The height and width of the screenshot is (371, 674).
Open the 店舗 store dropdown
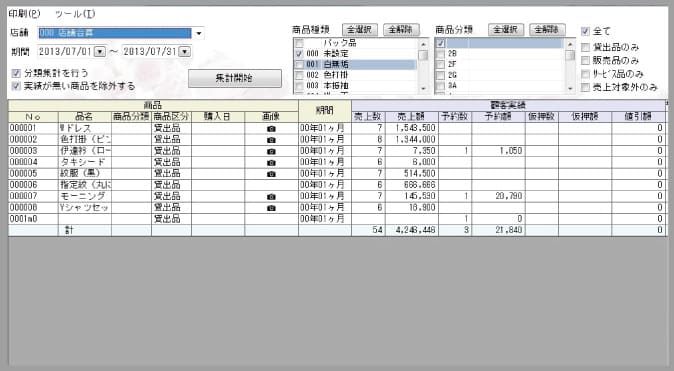199,33
